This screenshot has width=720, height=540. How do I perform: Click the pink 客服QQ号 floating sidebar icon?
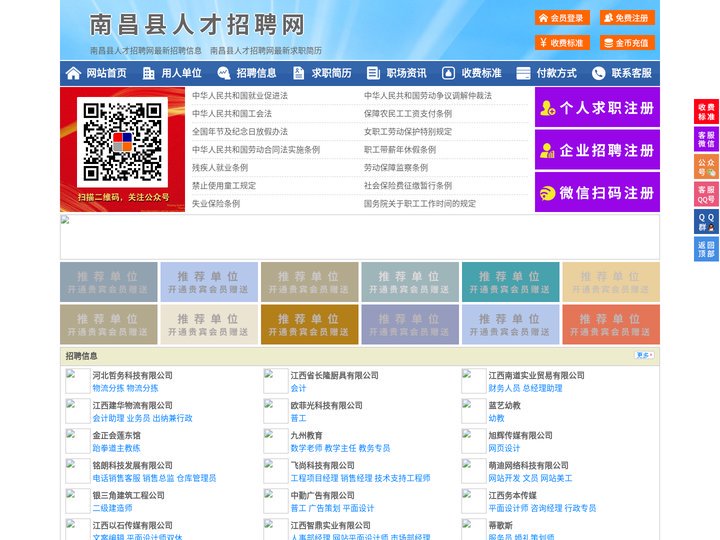706,194
